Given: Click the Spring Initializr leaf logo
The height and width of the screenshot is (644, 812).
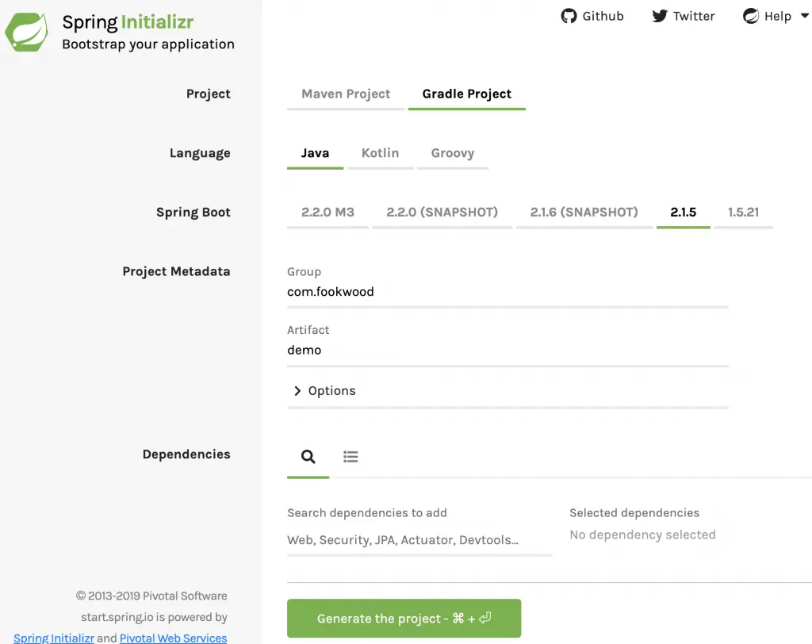Looking at the screenshot, I should pyautogui.click(x=26, y=32).
